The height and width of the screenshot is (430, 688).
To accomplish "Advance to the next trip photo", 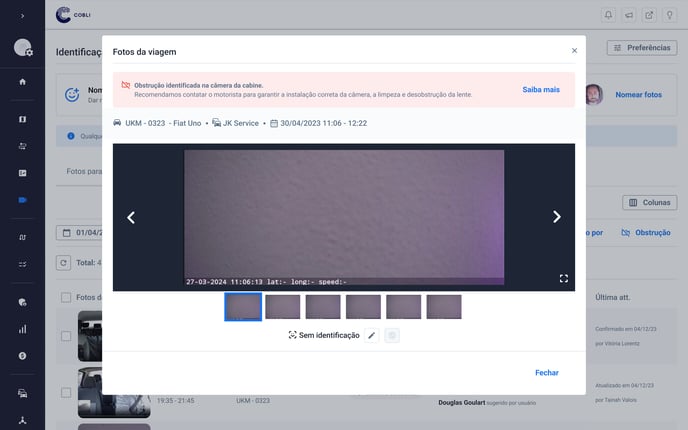I will pyautogui.click(x=556, y=217).
